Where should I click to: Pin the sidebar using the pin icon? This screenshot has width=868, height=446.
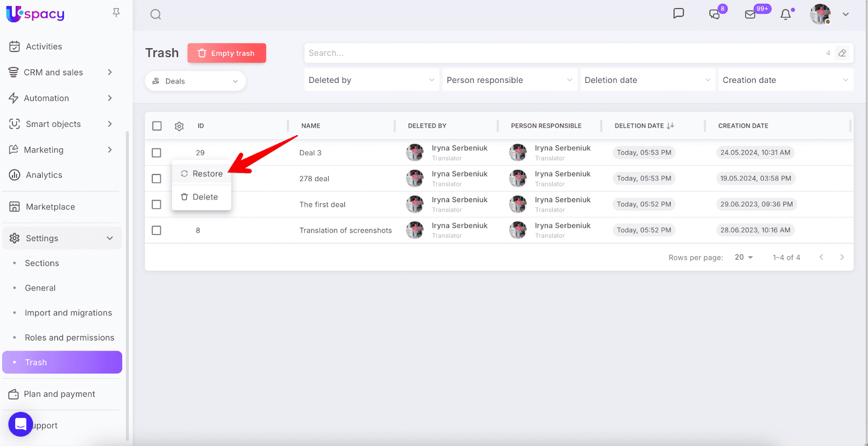pos(116,12)
